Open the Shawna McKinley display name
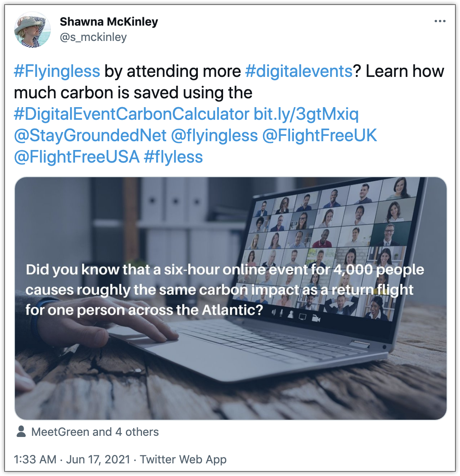This screenshot has height=476, width=460. pyautogui.click(x=109, y=22)
